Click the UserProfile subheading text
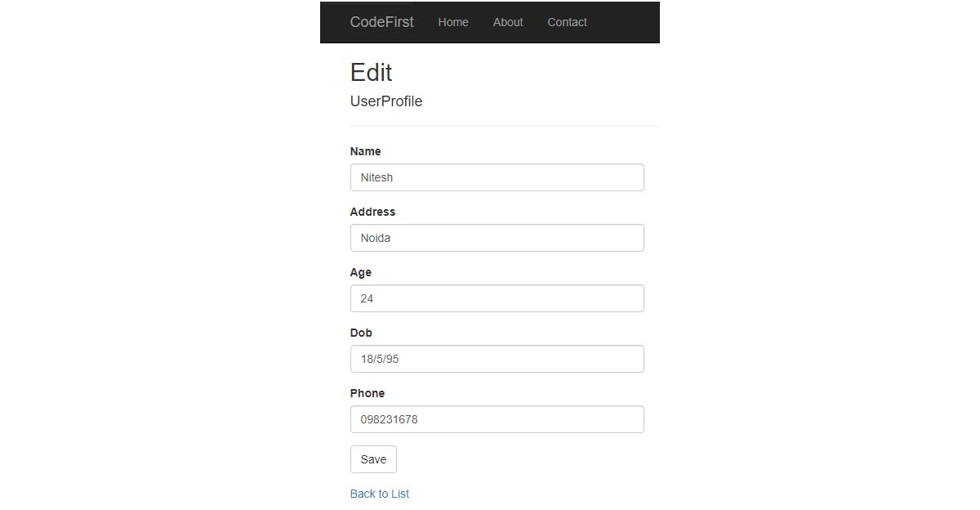Image resolution: width=980 pixels, height=510 pixels. pyautogui.click(x=386, y=101)
